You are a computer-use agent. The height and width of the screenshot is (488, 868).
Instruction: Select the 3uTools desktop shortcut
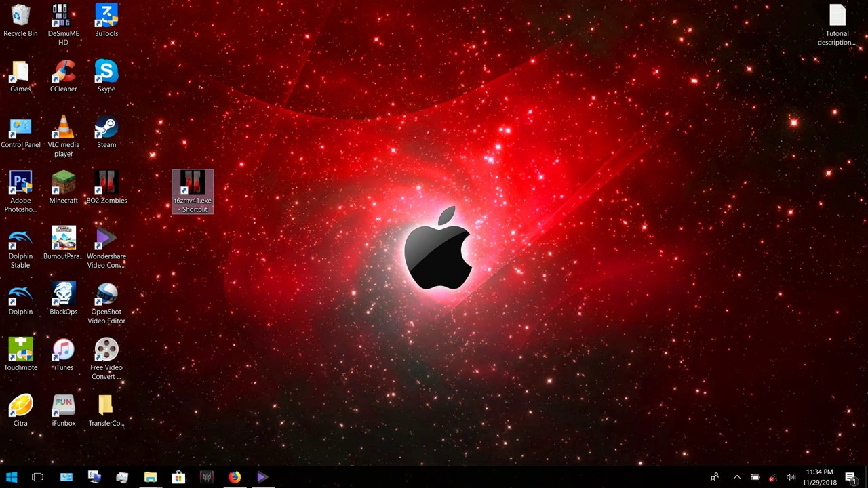(x=106, y=20)
